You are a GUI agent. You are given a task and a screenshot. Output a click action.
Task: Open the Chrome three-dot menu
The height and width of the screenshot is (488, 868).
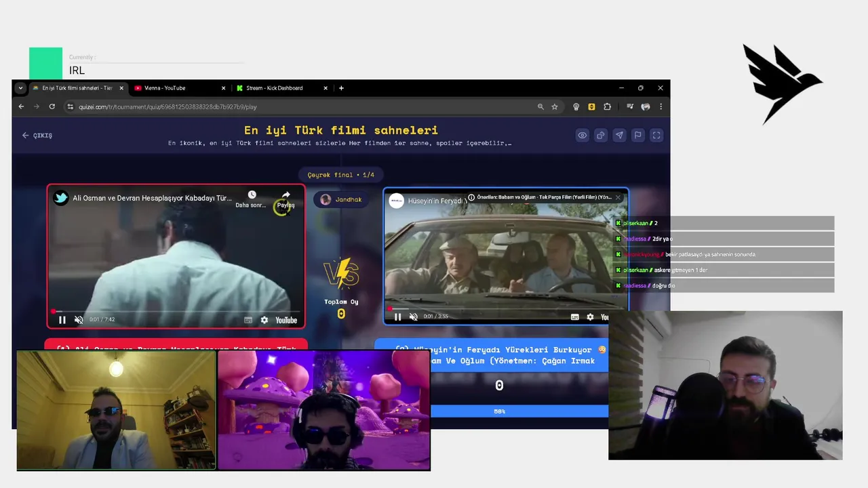pyautogui.click(x=660, y=106)
